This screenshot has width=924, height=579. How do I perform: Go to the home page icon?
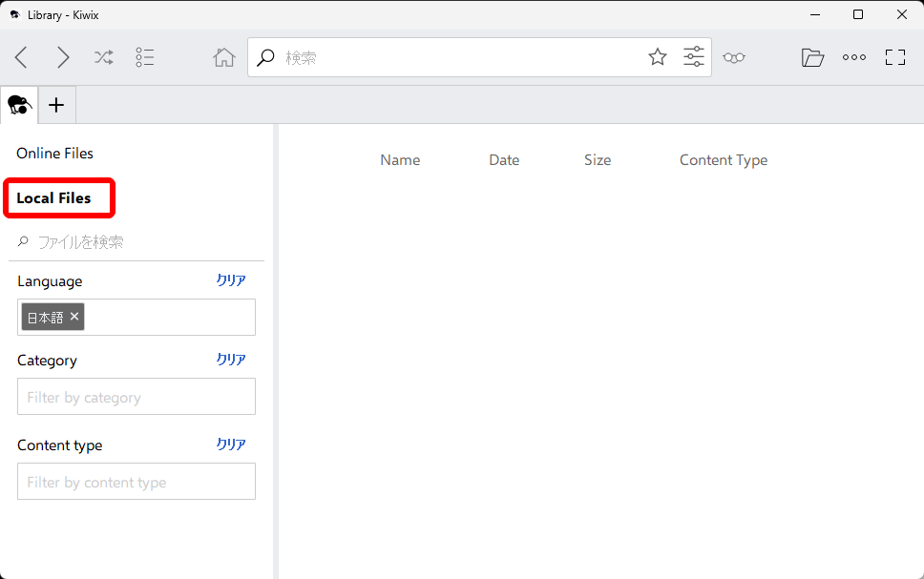point(224,57)
